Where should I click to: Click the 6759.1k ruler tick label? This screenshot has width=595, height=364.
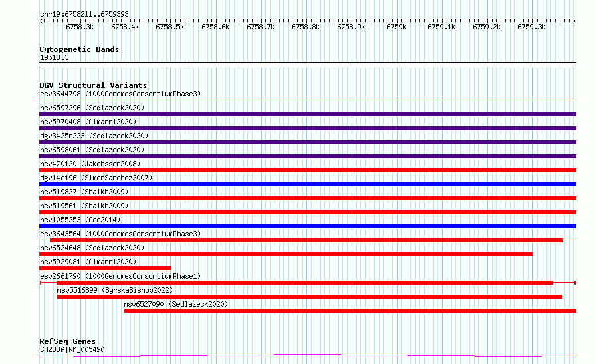click(x=441, y=27)
